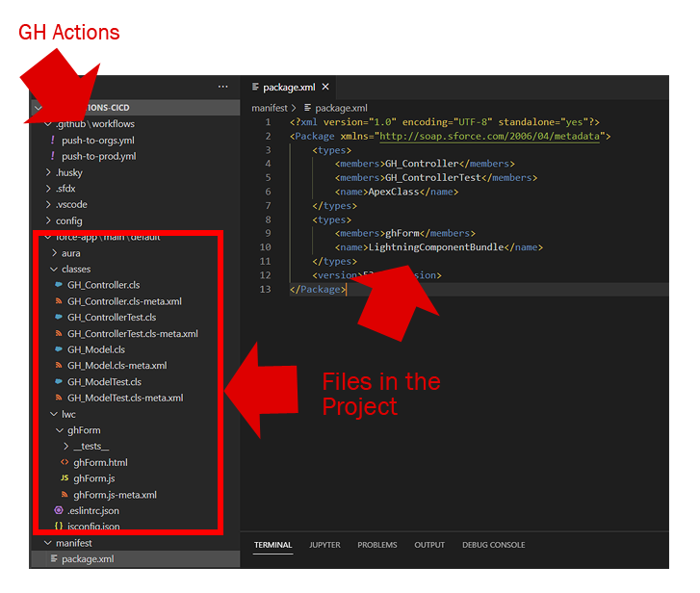Expand the __tests__ folder
The height and width of the screenshot is (593, 700).
point(66,447)
